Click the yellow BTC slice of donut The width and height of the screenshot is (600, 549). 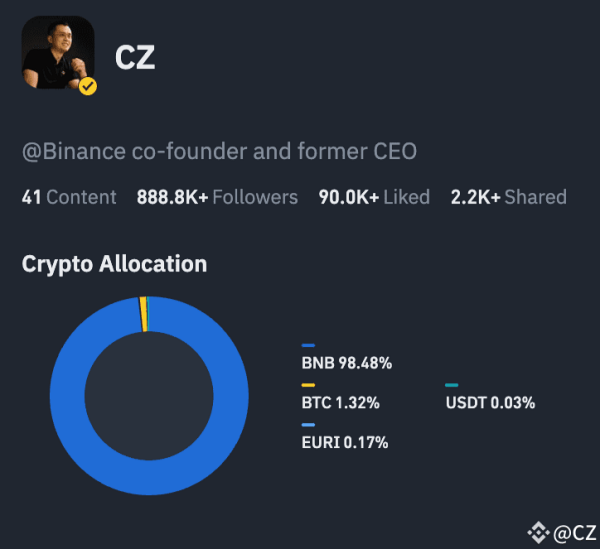click(143, 314)
